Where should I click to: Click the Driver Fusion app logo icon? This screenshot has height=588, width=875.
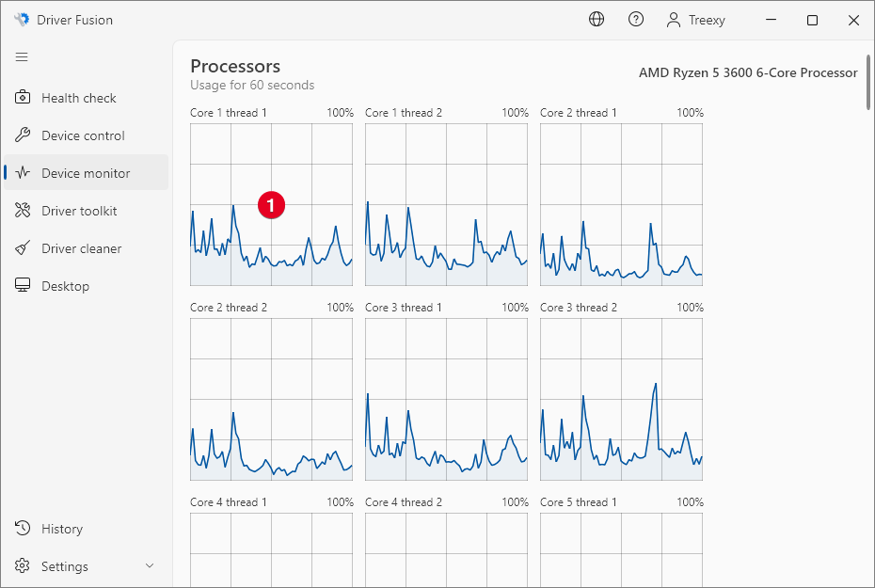click(22, 20)
